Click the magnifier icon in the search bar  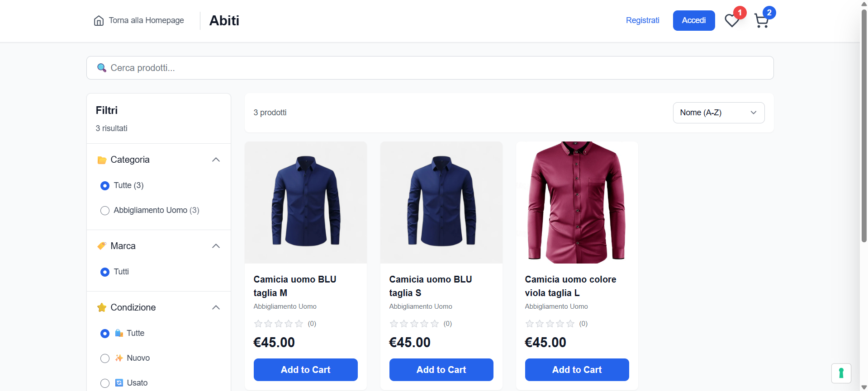(101, 68)
